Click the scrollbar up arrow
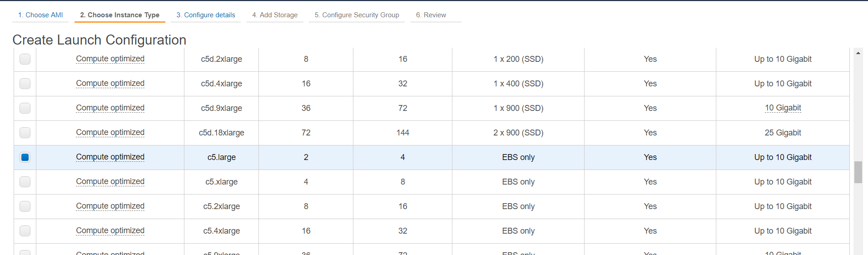 [x=858, y=53]
